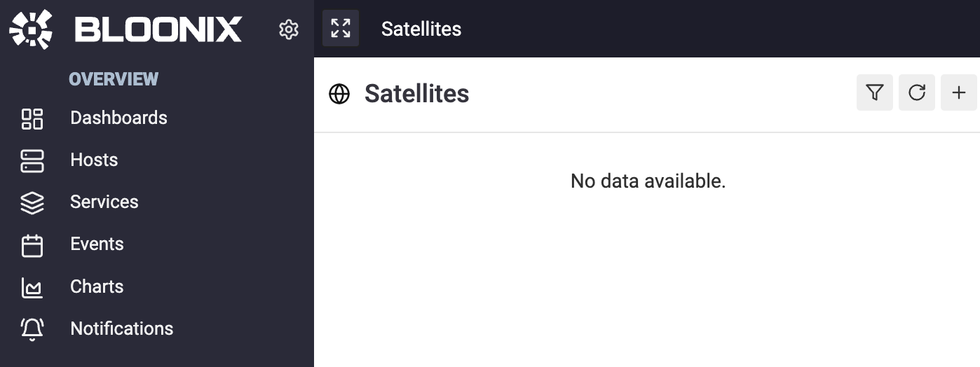Open settings via the gear icon
980x367 pixels.
coord(289,29)
